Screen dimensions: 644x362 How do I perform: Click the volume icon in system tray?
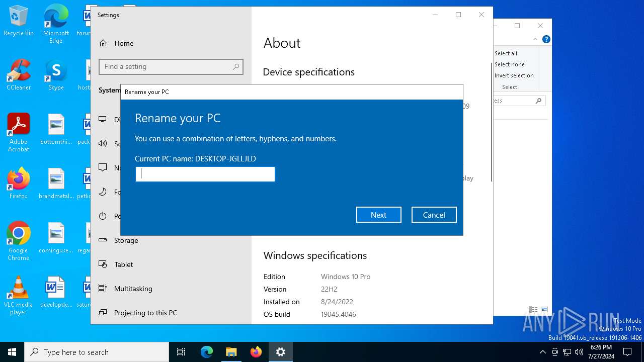point(579,352)
